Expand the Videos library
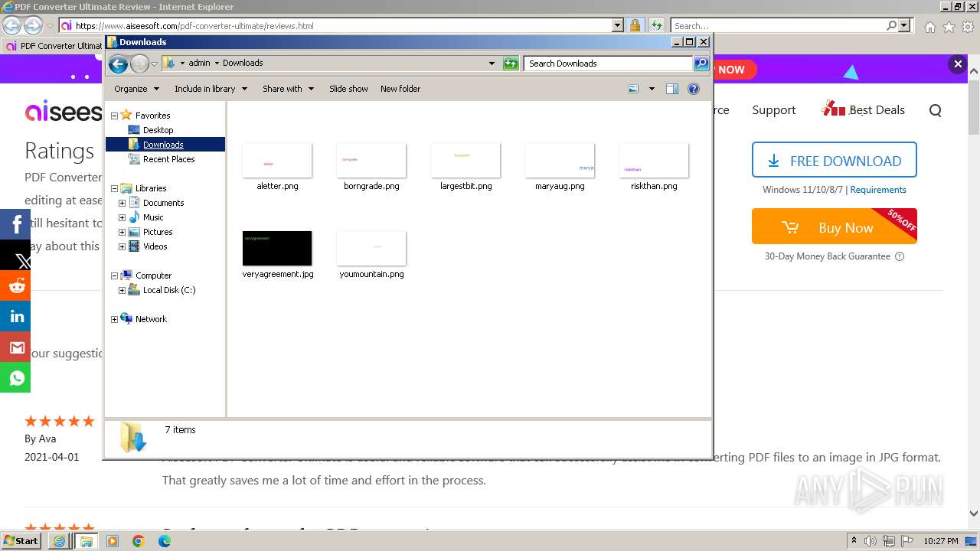The width and height of the screenshot is (980, 551). pyautogui.click(x=122, y=246)
